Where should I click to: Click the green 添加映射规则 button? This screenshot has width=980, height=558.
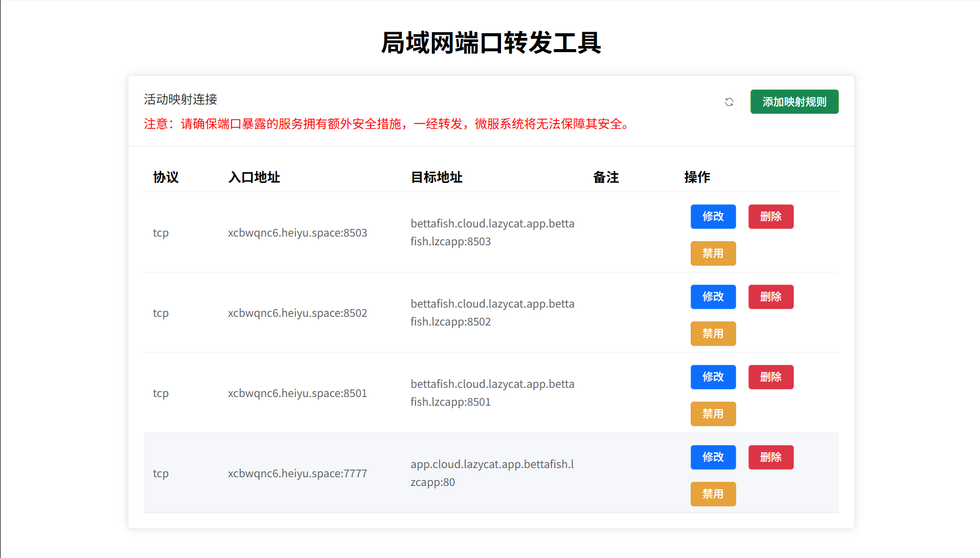pos(794,102)
